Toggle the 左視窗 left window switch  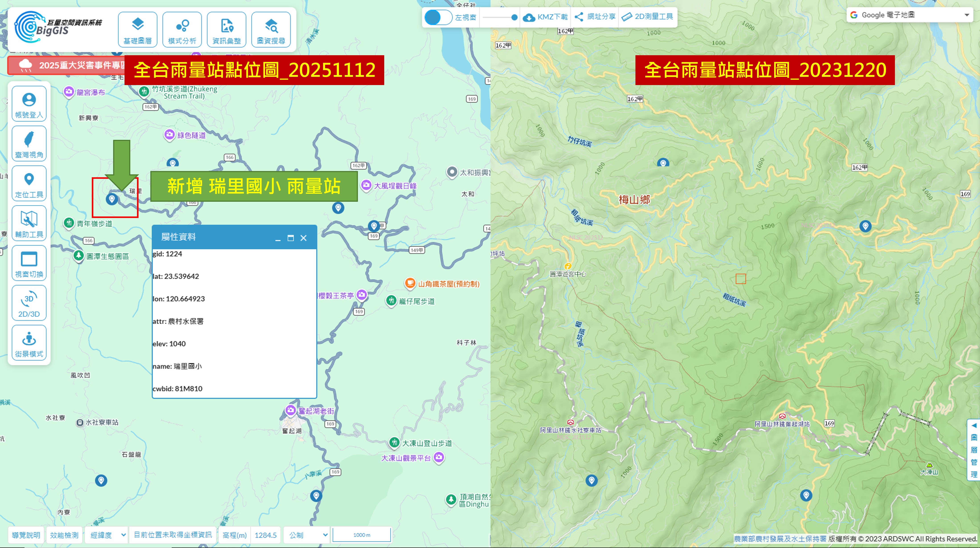coord(438,17)
